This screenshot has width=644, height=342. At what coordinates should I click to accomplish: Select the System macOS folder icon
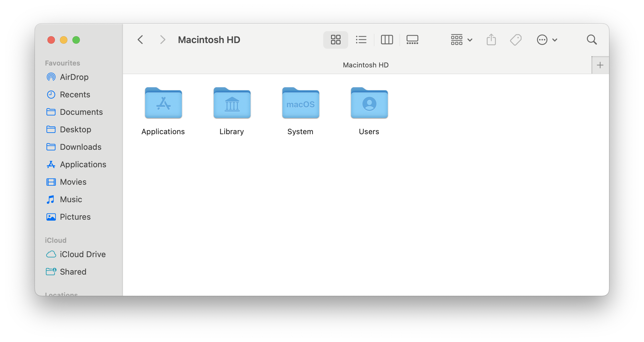[300, 103]
